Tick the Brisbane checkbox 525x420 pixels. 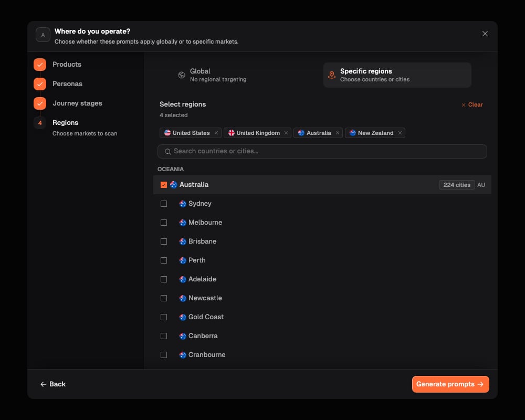coord(164,241)
